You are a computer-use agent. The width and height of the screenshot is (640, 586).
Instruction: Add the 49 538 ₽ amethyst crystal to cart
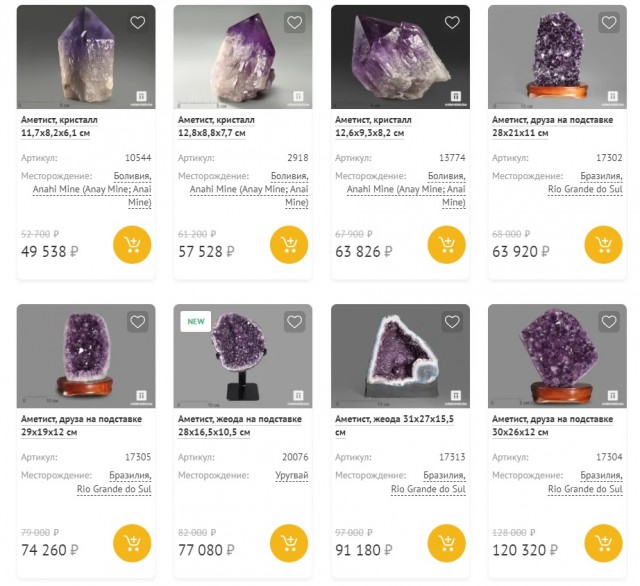[x=132, y=245]
